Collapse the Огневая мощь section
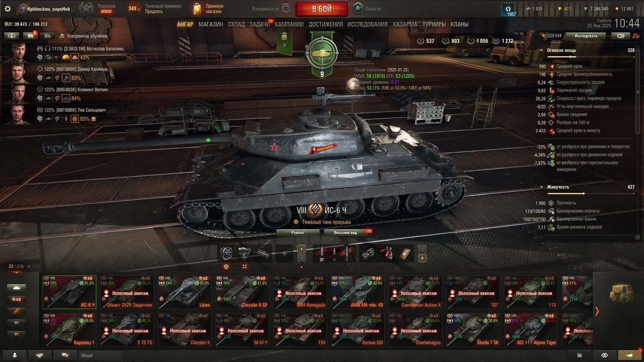Viewport: 644px width, 362px height. 541,50
